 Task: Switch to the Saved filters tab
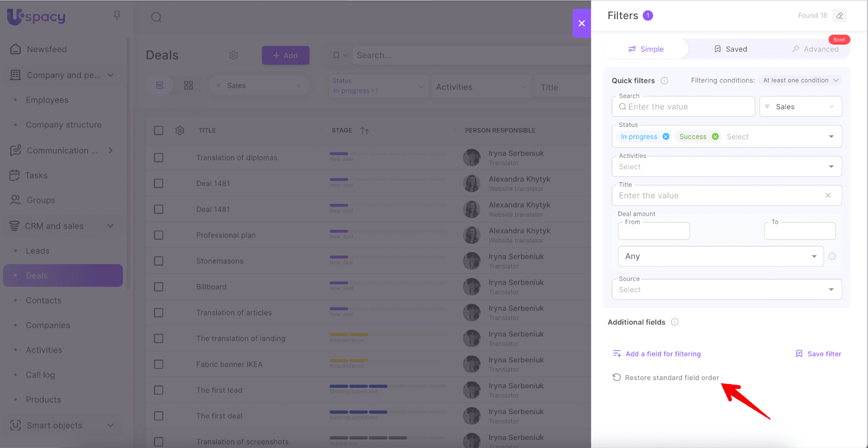click(730, 49)
